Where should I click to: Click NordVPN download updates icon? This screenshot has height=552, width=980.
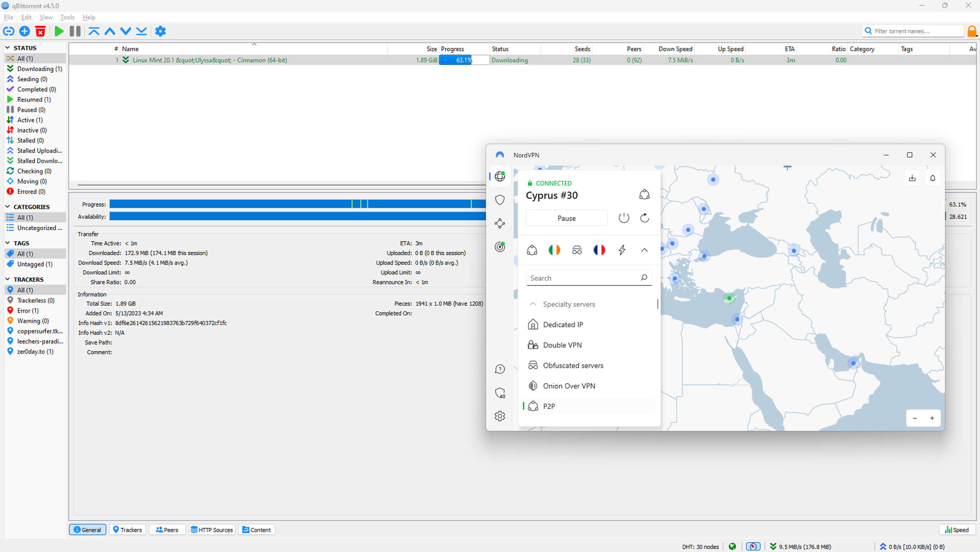point(912,178)
